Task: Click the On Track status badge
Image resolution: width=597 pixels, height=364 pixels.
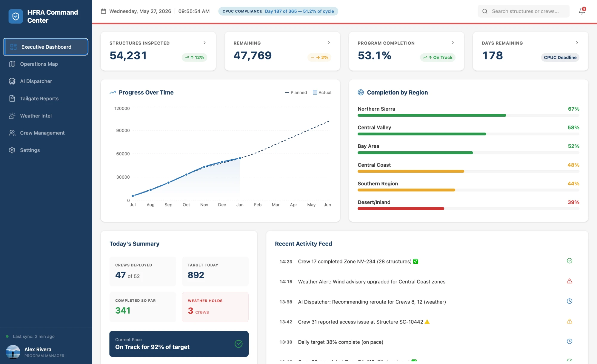Action: click(438, 57)
